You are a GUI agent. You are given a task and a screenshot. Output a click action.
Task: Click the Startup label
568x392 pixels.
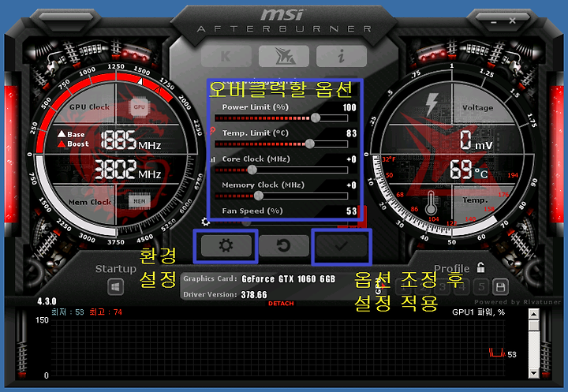coord(115,269)
